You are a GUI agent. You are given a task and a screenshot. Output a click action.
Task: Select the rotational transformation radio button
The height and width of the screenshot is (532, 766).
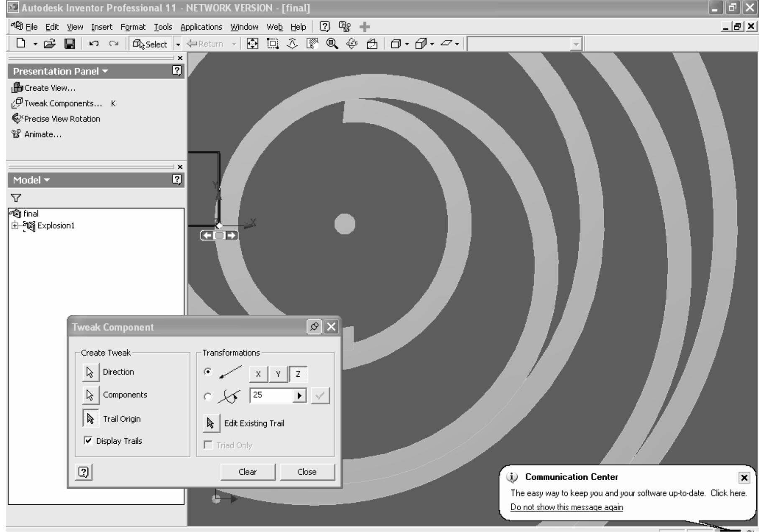pos(207,396)
